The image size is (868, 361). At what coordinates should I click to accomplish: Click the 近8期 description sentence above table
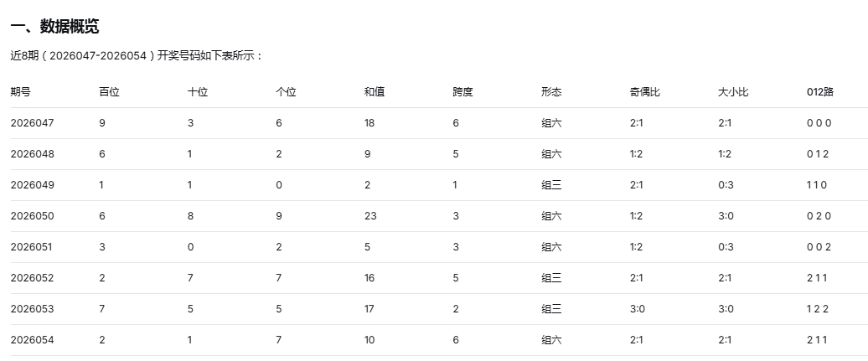137,56
